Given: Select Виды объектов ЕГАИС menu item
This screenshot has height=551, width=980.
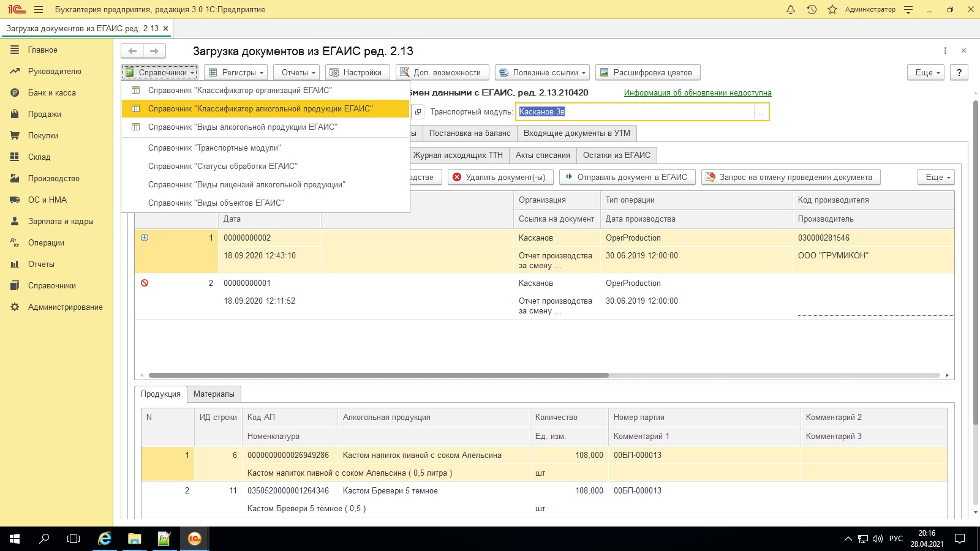Looking at the screenshot, I should pos(265,203).
